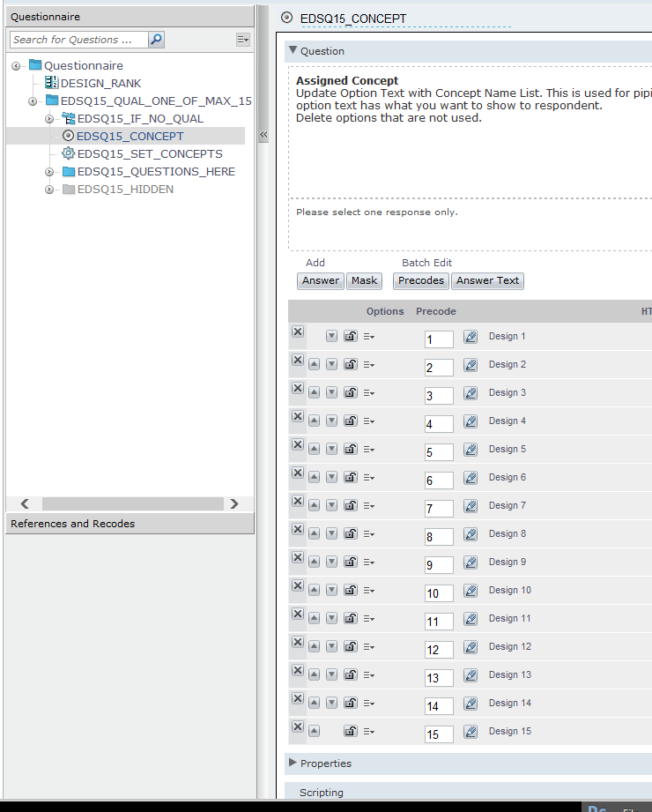Select root Questionnaire tree node
The image size is (652, 812).
[84, 66]
